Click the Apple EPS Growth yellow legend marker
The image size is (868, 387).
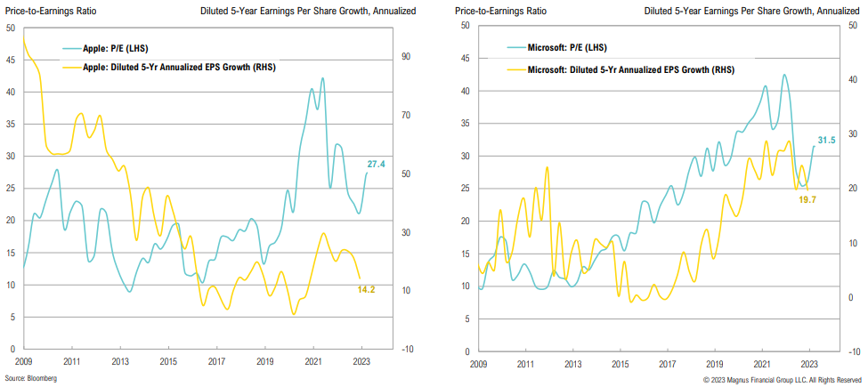point(71,67)
